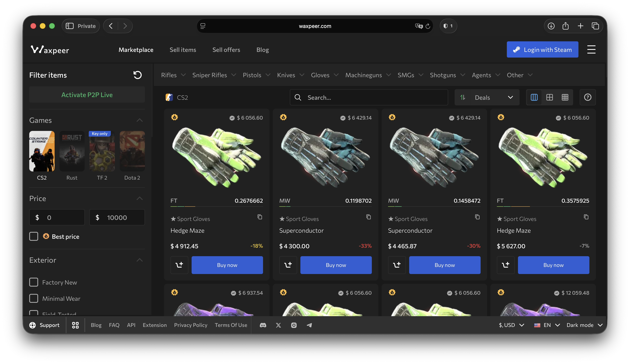Open the Discord link in the footer

[263, 325]
